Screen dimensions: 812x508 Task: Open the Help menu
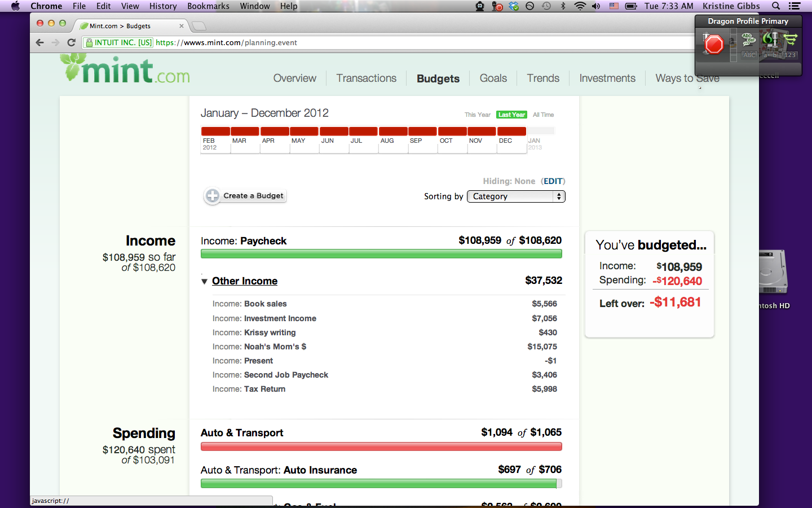(289, 6)
